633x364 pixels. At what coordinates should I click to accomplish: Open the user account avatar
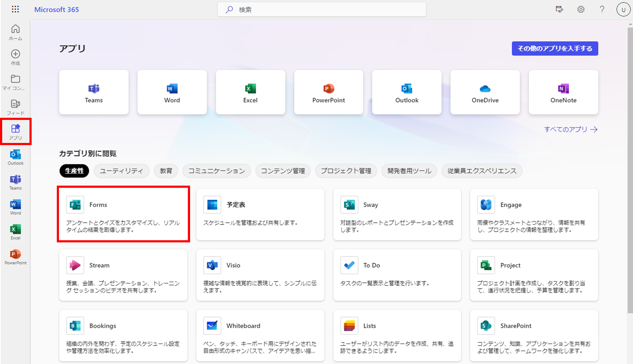(623, 10)
